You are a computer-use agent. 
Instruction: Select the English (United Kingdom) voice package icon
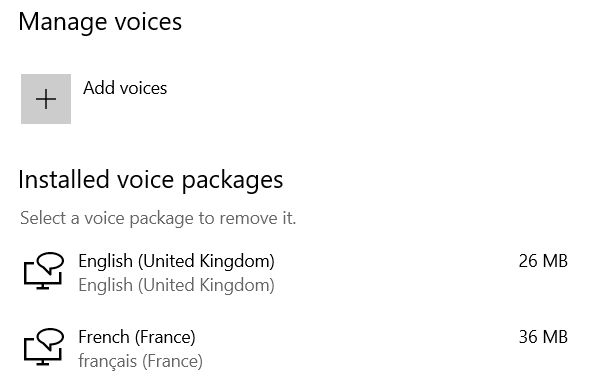tap(43, 270)
